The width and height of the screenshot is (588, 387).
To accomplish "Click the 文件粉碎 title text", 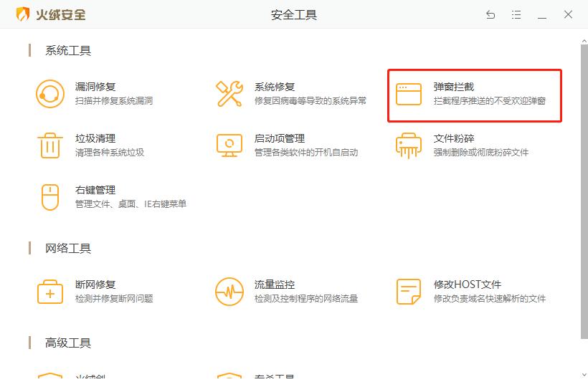I will click(454, 138).
